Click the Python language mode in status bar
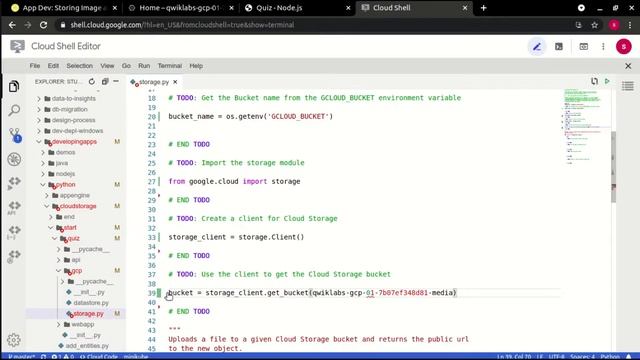Image resolution: width=640 pixels, height=360 pixels. click(x=610, y=356)
